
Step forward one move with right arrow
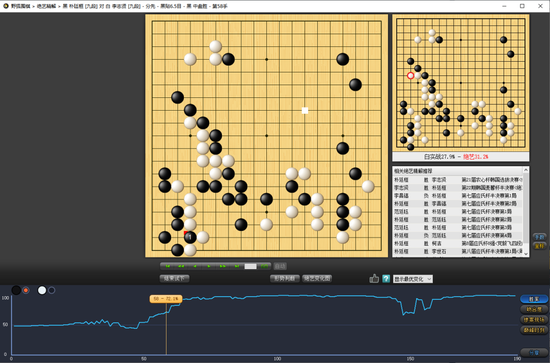tap(209, 266)
